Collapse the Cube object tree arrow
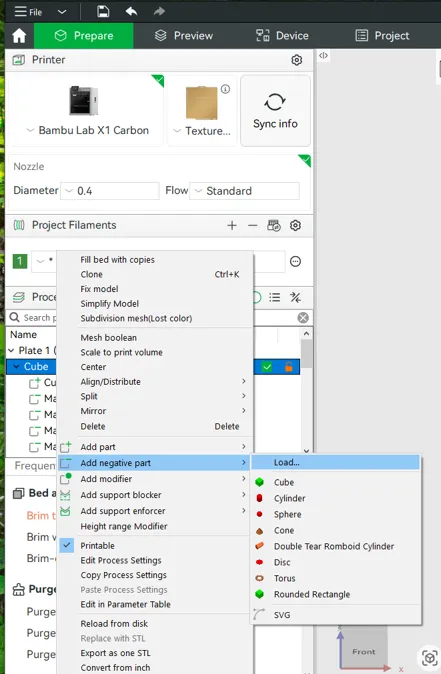Screen dimensions: 441x674 16,367
